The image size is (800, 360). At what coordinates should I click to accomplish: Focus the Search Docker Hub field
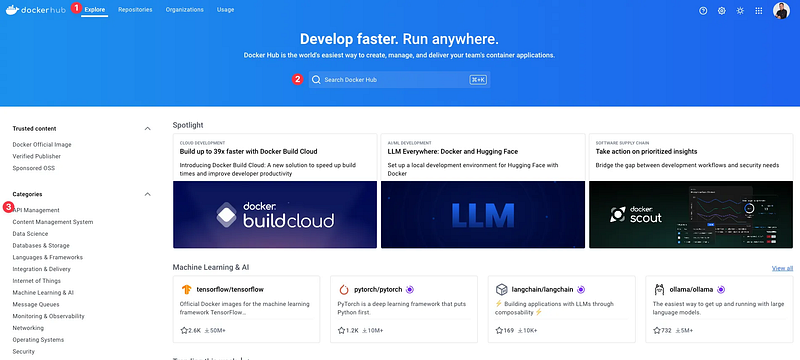point(399,80)
